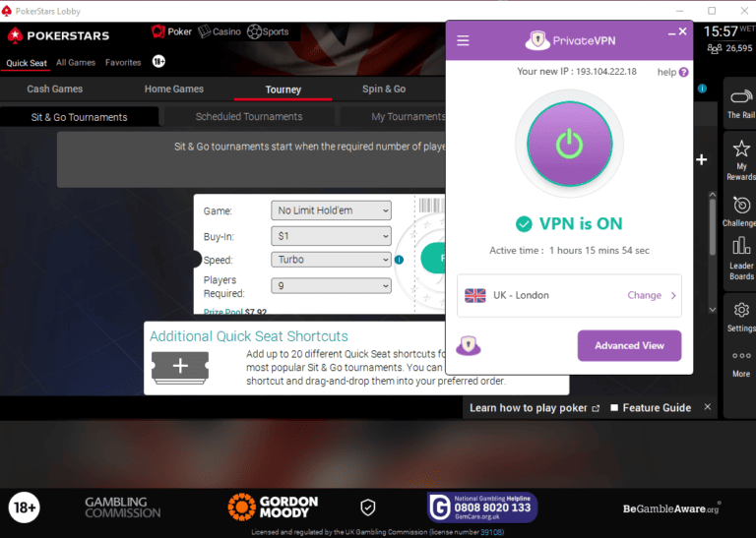The image size is (756, 538).
Task: Open Learn how to play poker link
Action: click(x=534, y=408)
